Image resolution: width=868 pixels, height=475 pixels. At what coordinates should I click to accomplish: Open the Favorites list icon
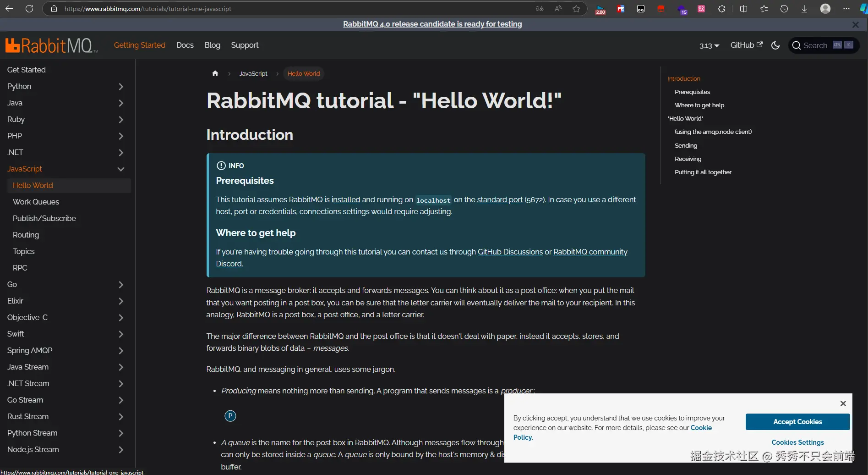[x=764, y=9]
